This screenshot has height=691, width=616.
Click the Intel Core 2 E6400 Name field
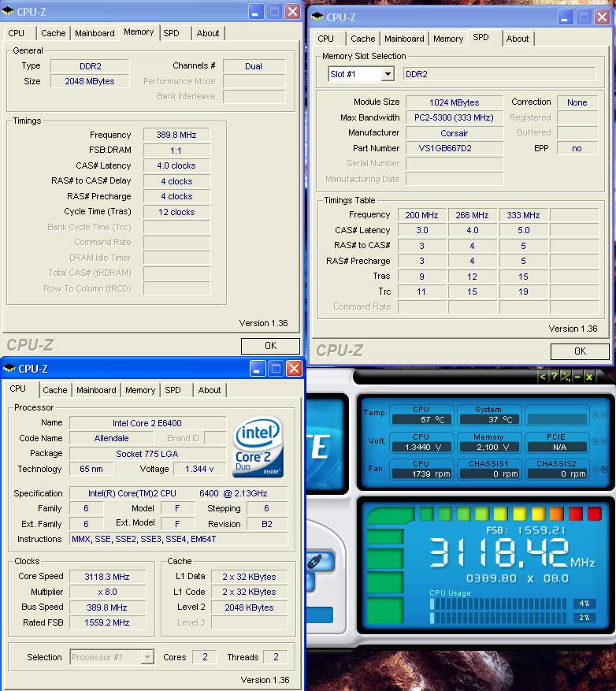pos(147,423)
